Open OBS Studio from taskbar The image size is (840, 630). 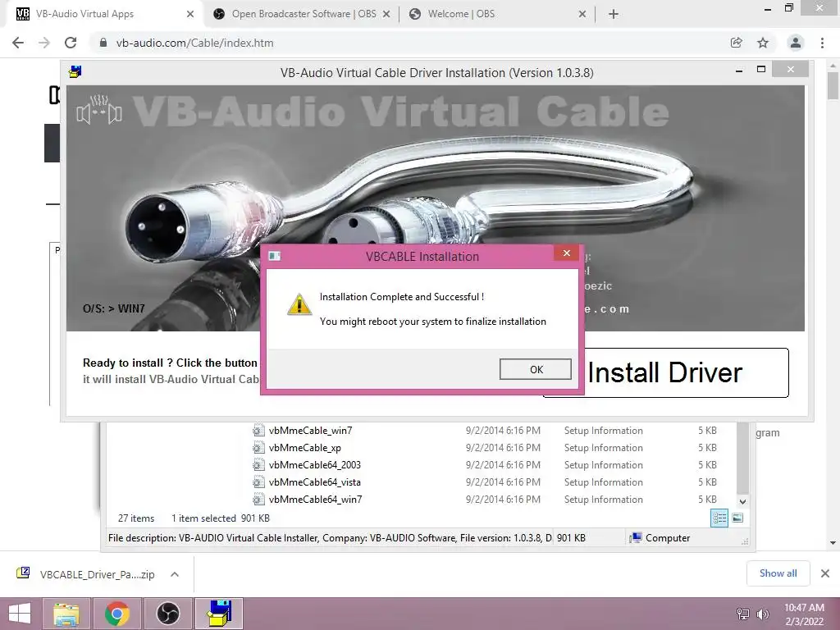click(x=167, y=614)
